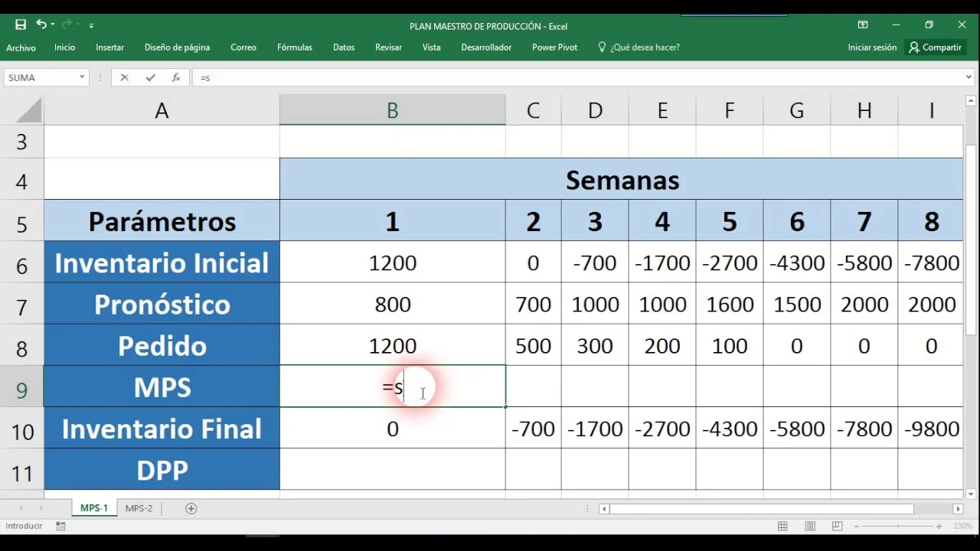Expand the Undo history dropdown arrow

(x=54, y=25)
